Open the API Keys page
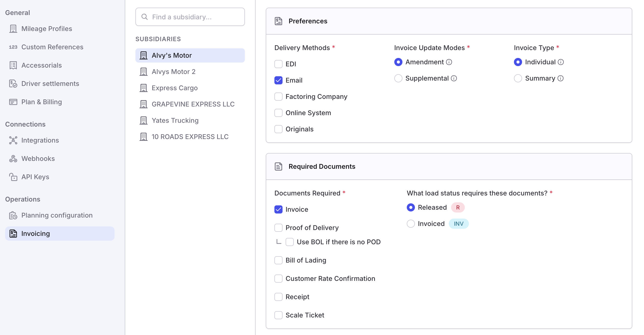This screenshot has height=335, width=644. pos(60,177)
